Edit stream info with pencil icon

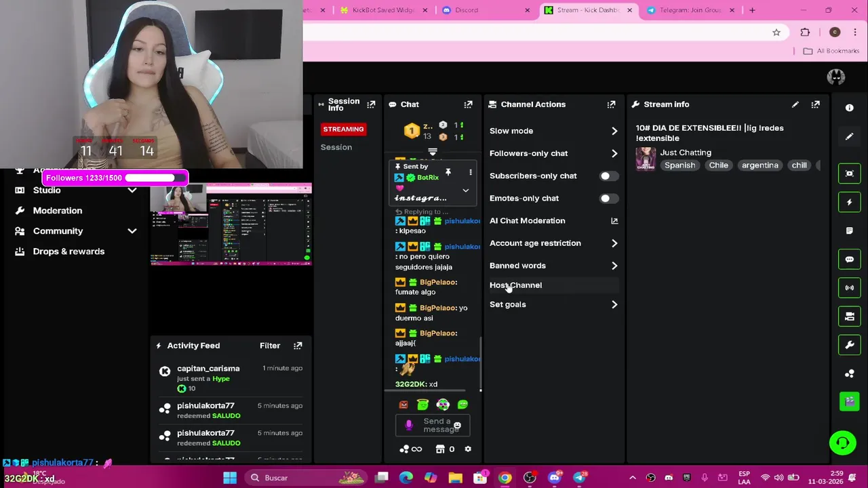click(x=795, y=104)
